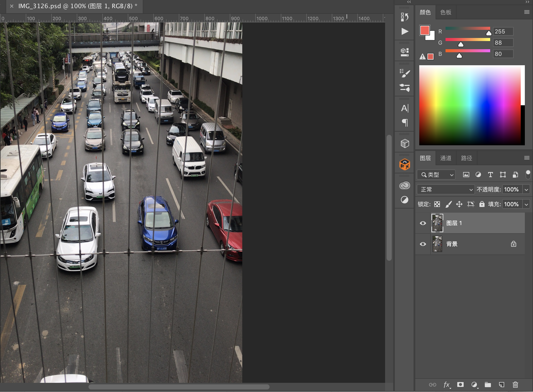Open the 3D panel cube icon
Image resolution: width=533 pixels, height=392 pixels.
coord(404,143)
